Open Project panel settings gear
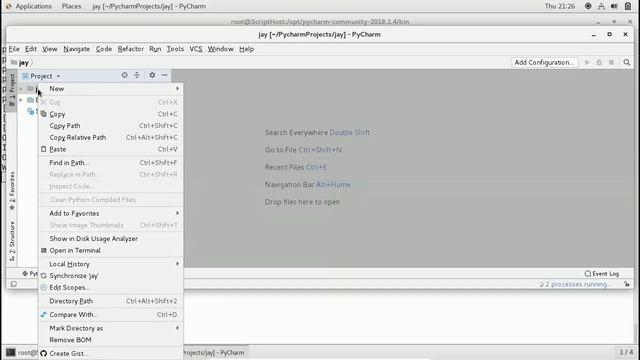The image size is (640, 360). pyautogui.click(x=152, y=75)
